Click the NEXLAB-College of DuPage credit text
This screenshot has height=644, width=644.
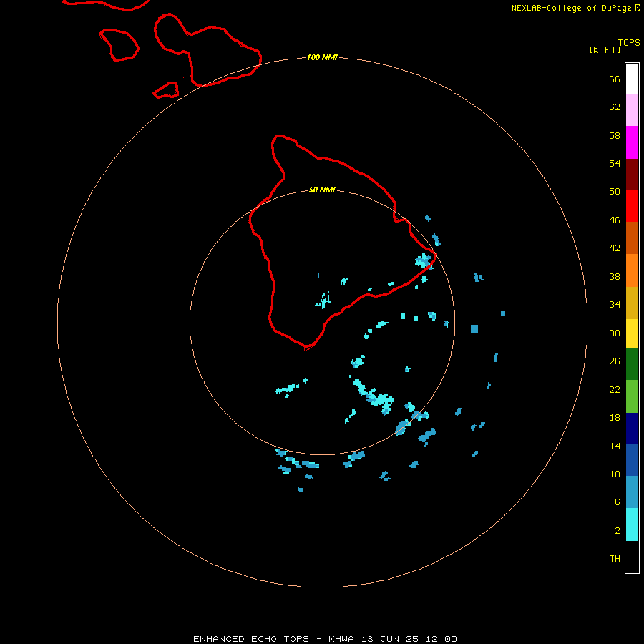[571, 8]
